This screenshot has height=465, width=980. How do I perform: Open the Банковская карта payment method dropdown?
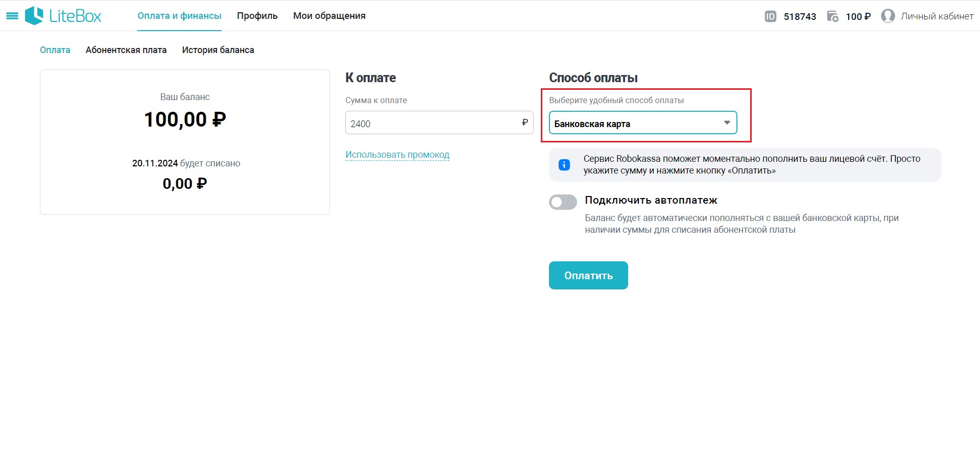[643, 123]
